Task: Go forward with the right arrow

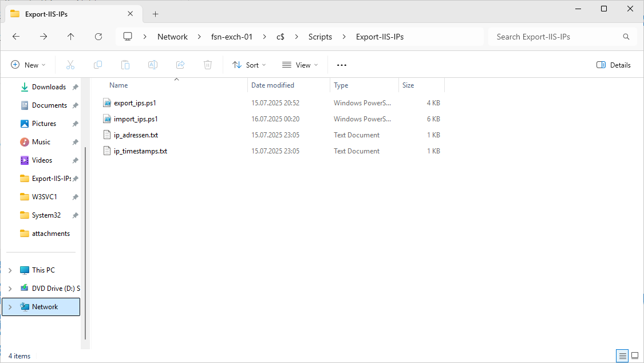Action: coord(44,37)
